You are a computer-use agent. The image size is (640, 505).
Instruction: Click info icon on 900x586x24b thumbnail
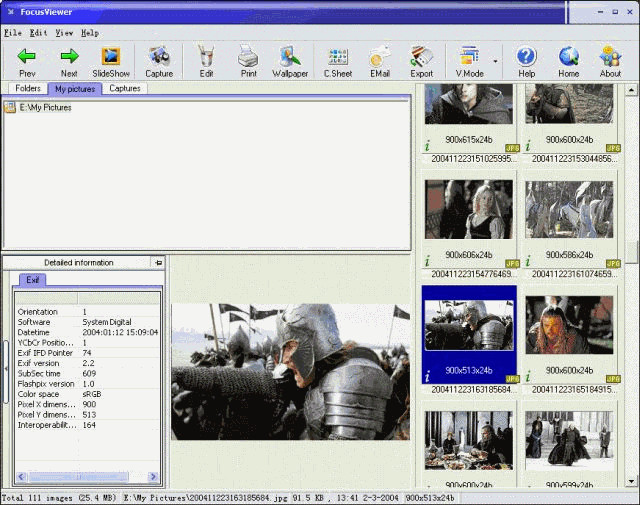[528, 261]
